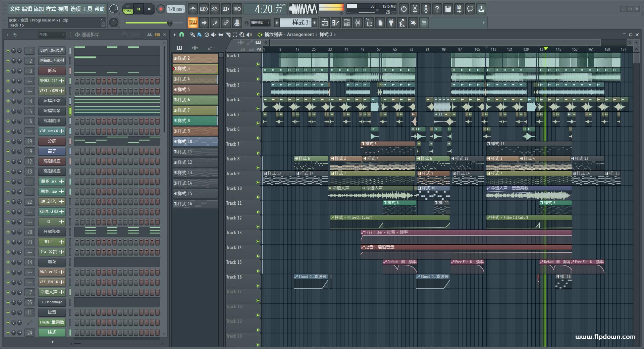
Task: Open the browser view icon
Action: point(369,23)
